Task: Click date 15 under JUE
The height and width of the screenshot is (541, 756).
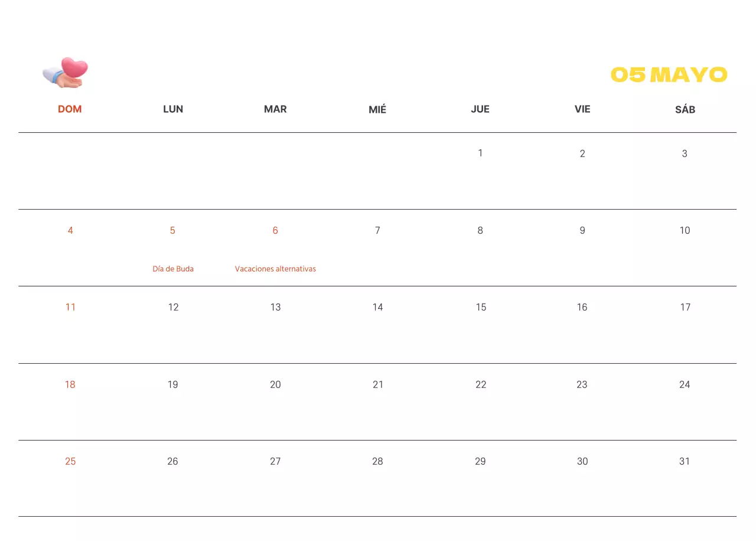Action: [x=481, y=307]
